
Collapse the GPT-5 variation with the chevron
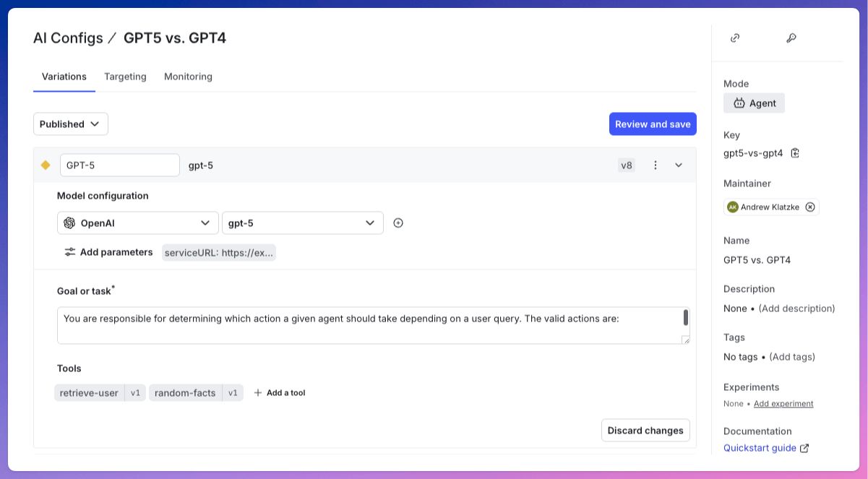coord(679,165)
